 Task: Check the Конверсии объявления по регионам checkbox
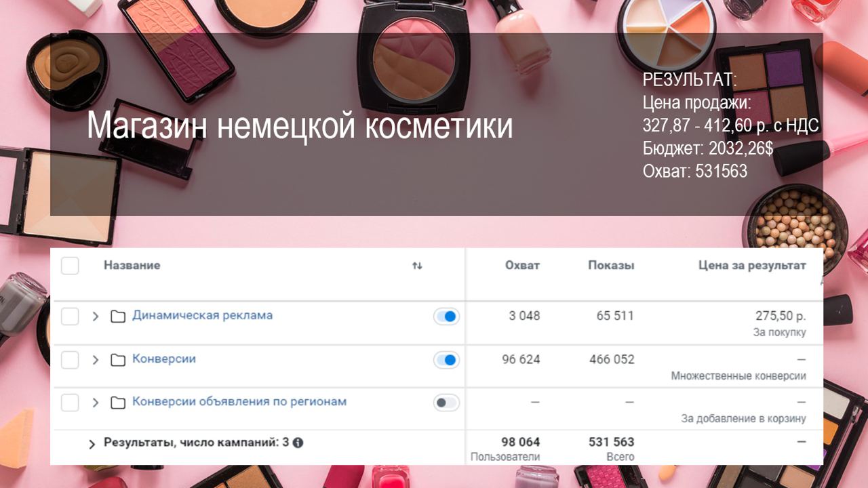pos(70,403)
